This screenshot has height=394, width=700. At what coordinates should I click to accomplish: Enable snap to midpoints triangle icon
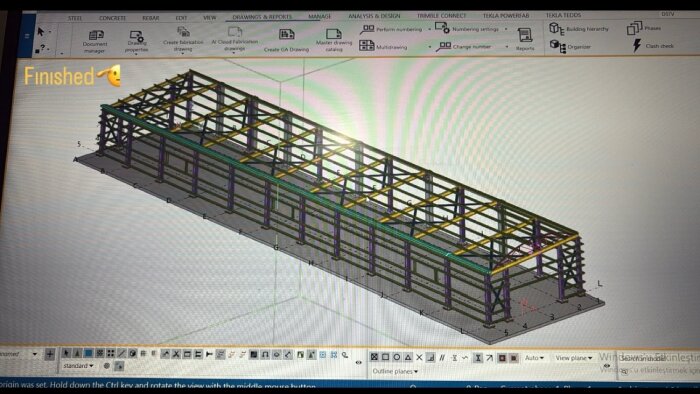tap(408, 357)
